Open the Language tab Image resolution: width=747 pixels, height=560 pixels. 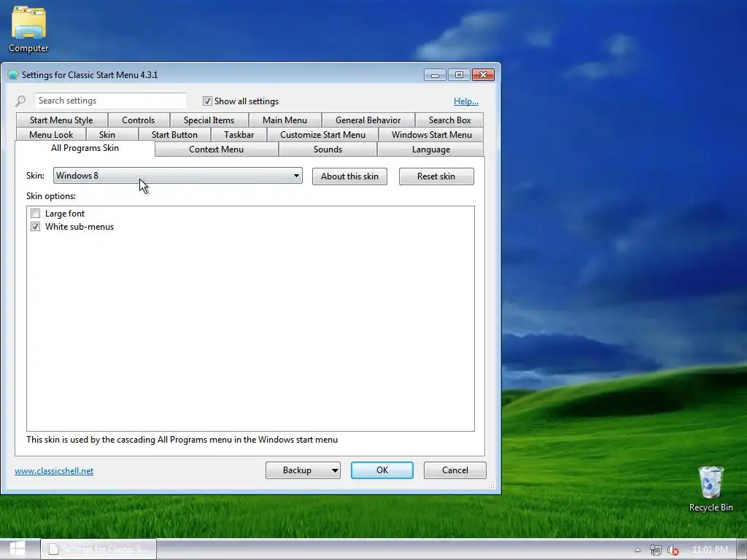pyautogui.click(x=430, y=149)
